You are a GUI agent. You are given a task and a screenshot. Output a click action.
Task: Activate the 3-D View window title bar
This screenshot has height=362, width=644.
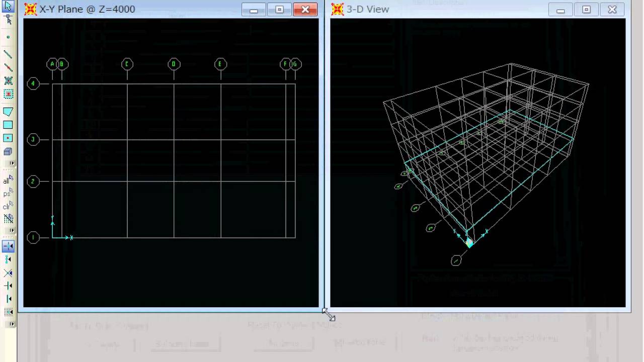click(478, 9)
